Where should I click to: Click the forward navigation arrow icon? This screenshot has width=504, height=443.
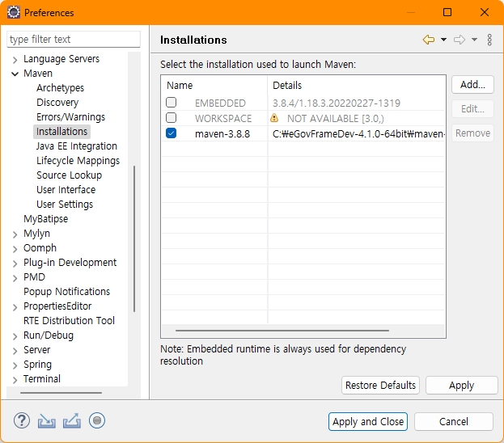[x=460, y=40]
